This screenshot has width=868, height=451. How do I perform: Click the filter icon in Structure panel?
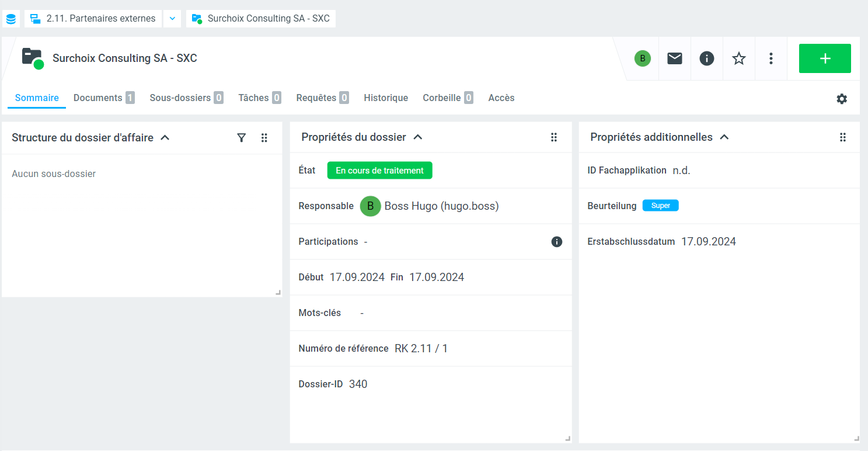(x=242, y=138)
